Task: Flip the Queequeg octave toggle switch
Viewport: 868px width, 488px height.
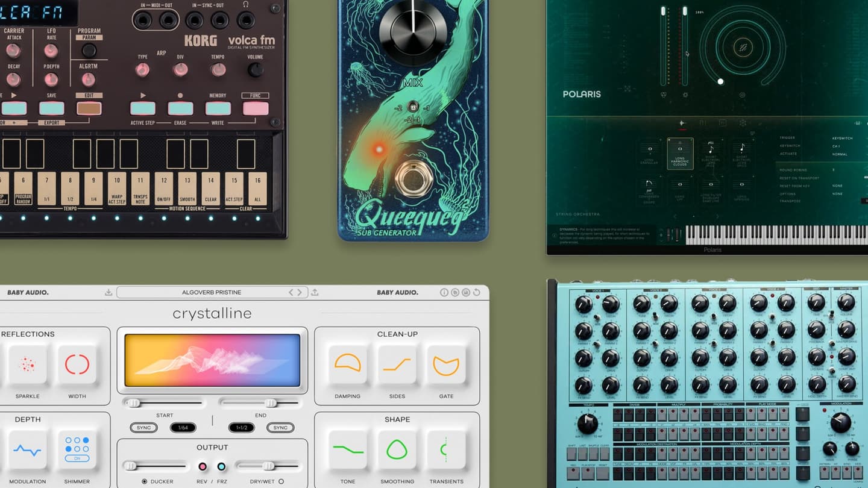Action: pos(413,107)
